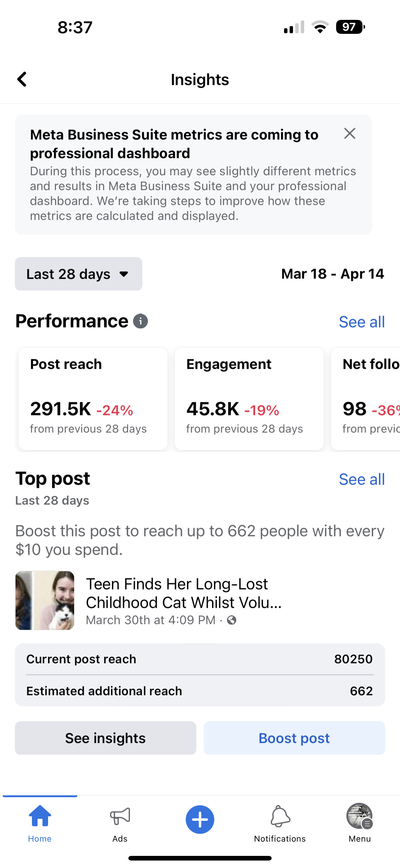
Task: Open See all for Top post
Action: pyautogui.click(x=362, y=479)
